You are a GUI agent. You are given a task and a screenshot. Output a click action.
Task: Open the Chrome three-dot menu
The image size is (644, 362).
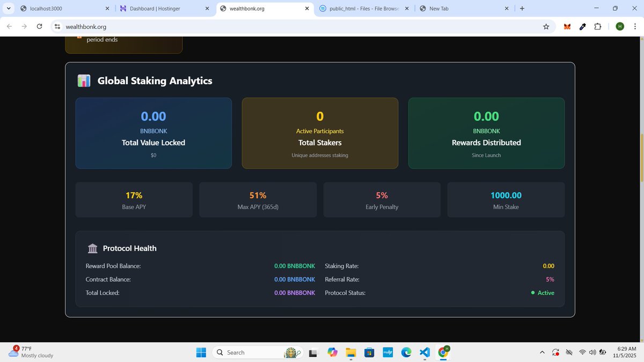pos(635,26)
